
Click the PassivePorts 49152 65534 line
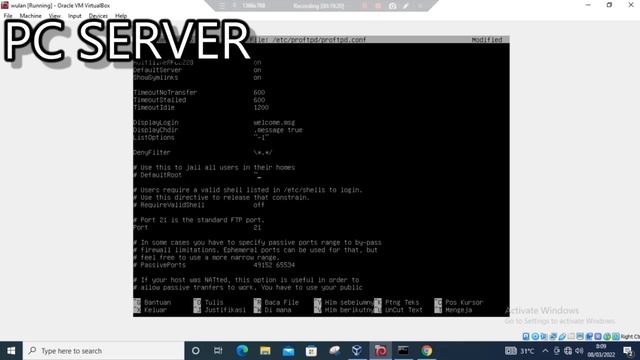(214, 265)
